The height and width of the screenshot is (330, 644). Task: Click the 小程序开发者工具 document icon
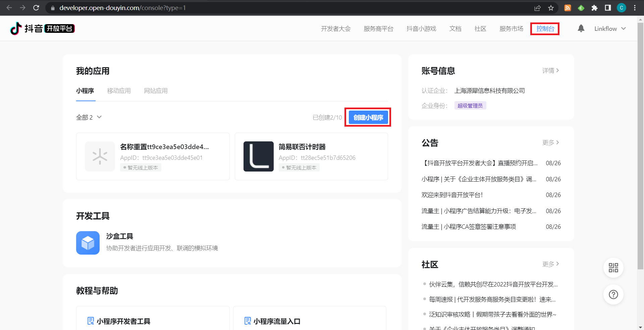coord(91,321)
